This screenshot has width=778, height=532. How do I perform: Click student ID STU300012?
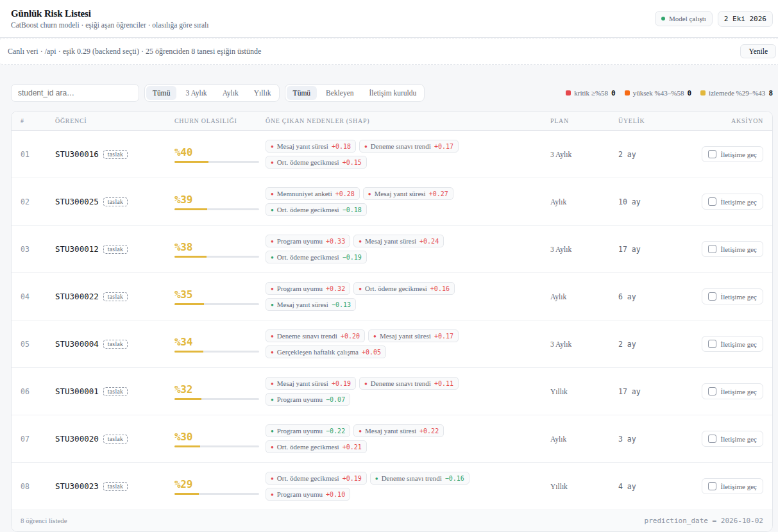tap(77, 249)
